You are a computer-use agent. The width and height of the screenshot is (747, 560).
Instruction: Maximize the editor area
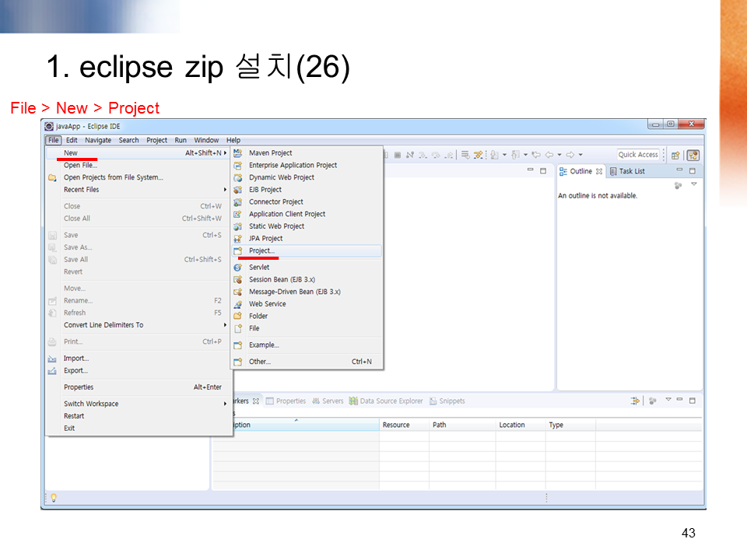543,170
